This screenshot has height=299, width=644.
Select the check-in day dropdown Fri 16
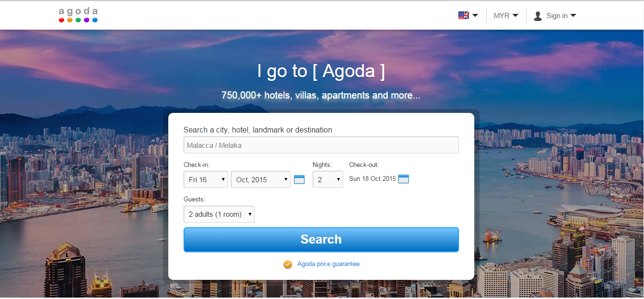pos(206,179)
